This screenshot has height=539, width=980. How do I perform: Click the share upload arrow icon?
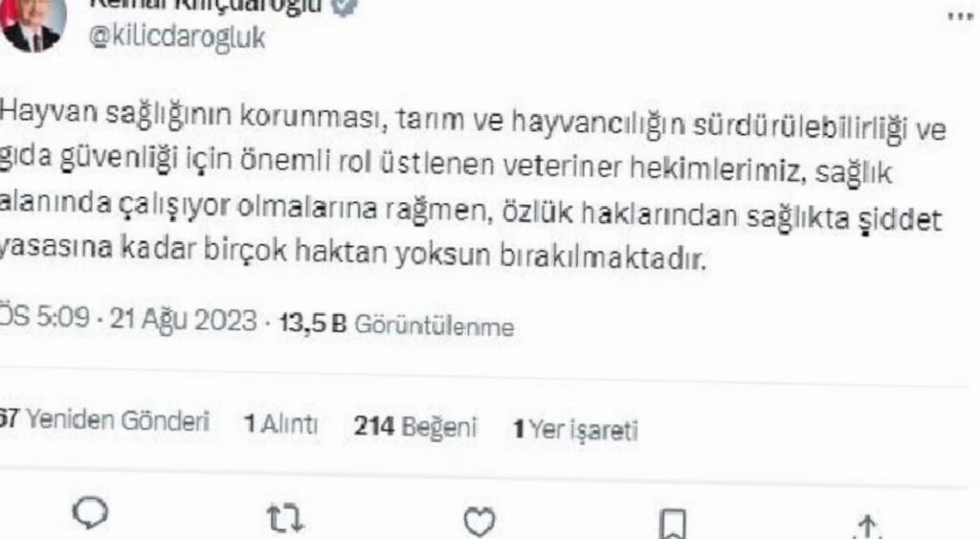click(x=867, y=528)
